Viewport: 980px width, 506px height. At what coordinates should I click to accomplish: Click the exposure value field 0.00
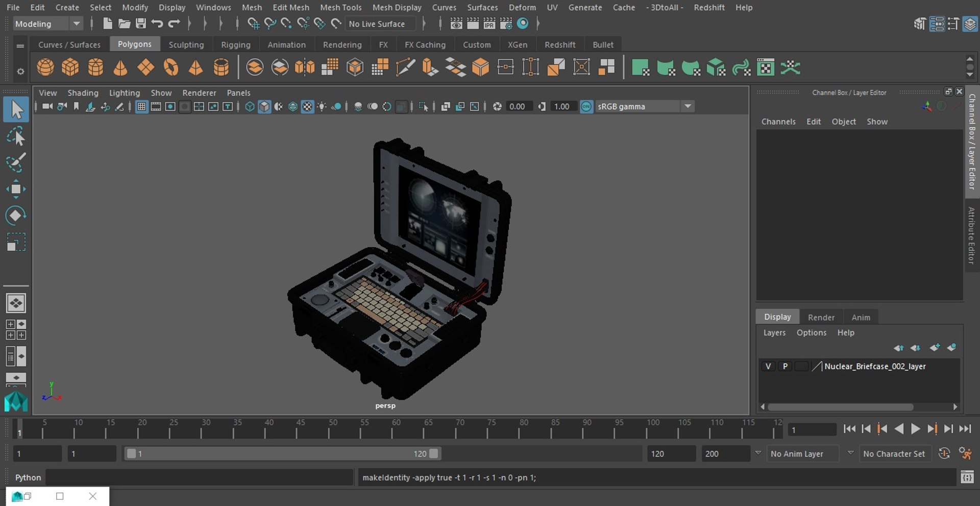[x=518, y=106]
